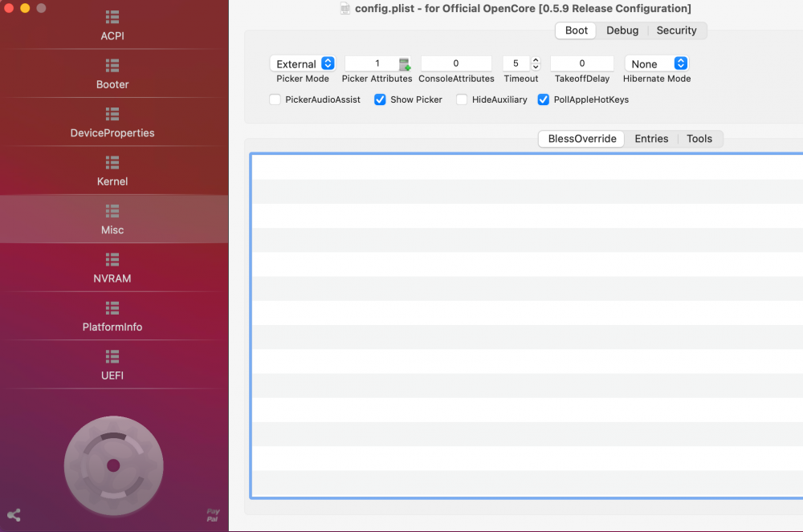
Task: Open the ACPI section icon
Action: click(112, 17)
